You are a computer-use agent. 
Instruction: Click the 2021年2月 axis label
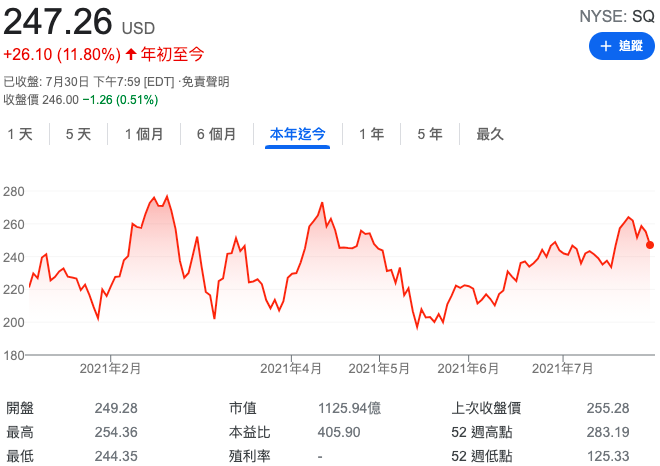[x=110, y=369]
